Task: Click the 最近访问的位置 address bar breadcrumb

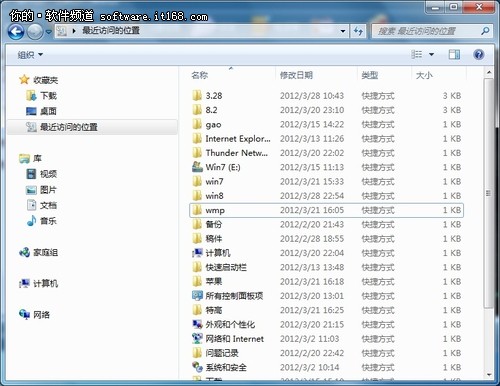Action: [111, 31]
